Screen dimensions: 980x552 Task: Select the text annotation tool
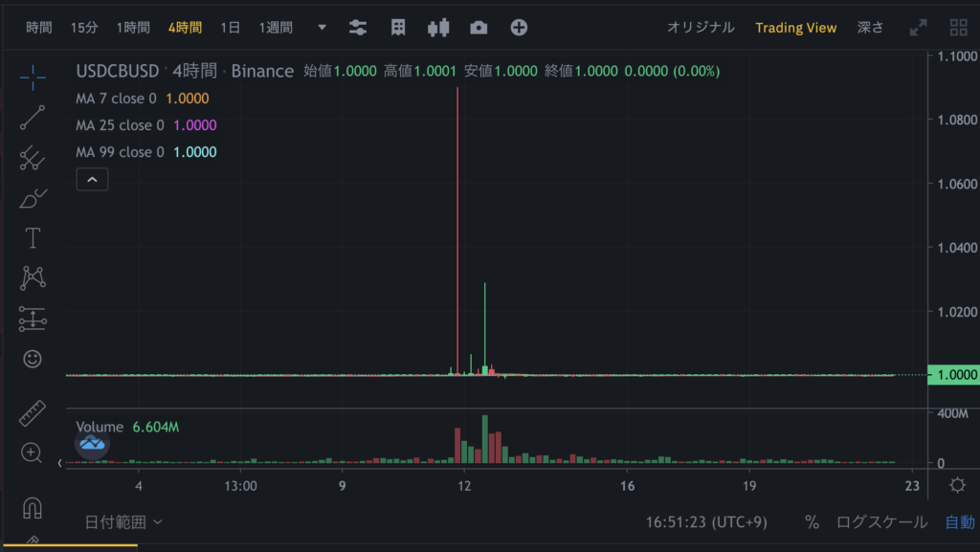pyautogui.click(x=33, y=238)
